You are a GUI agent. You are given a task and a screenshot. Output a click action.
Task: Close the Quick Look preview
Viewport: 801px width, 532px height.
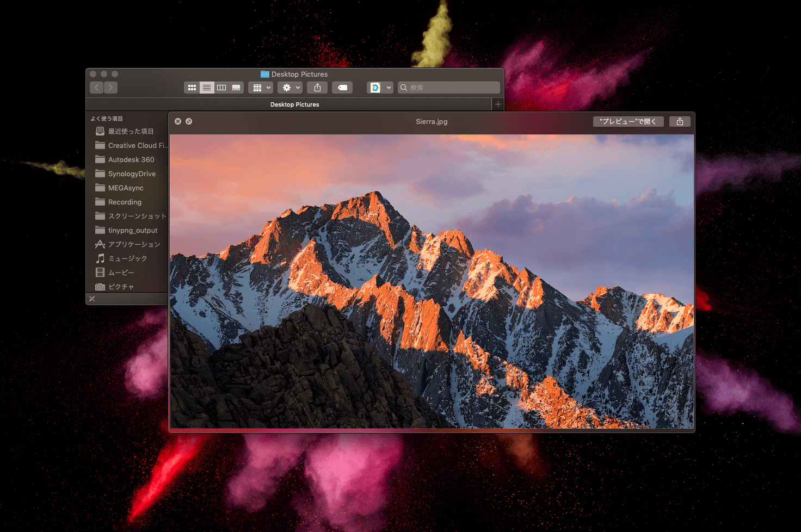pyautogui.click(x=178, y=121)
